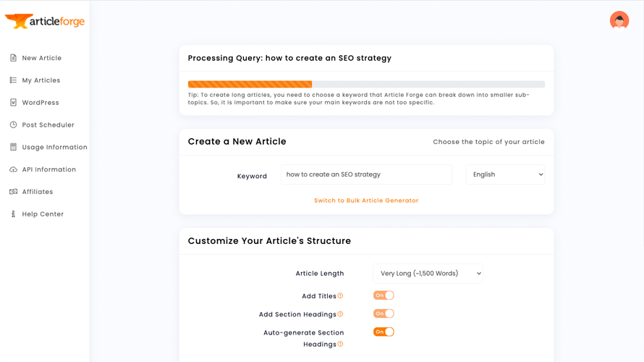Turn off the Add Section Headings toggle
The height and width of the screenshot is (362, 644).
(x=384, y=313)
